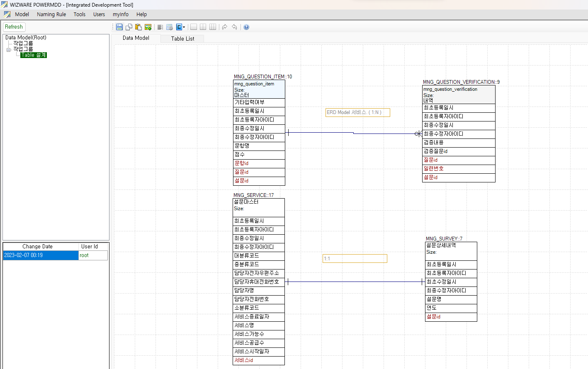Click 검증내용 column in MNG_QUESTION_VERIFICATION
Viewport: 588px width, 369px height.
(459, 143)
